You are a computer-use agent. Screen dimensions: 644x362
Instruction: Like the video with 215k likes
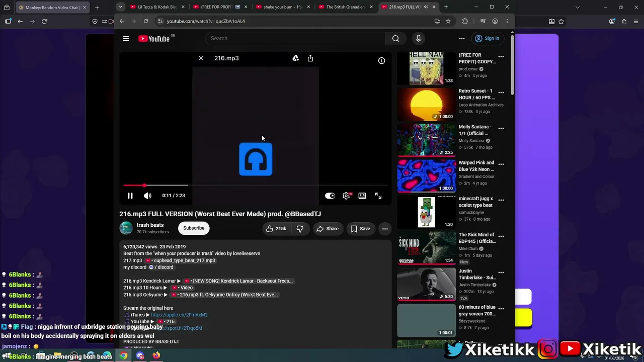(x=276, y=229)
